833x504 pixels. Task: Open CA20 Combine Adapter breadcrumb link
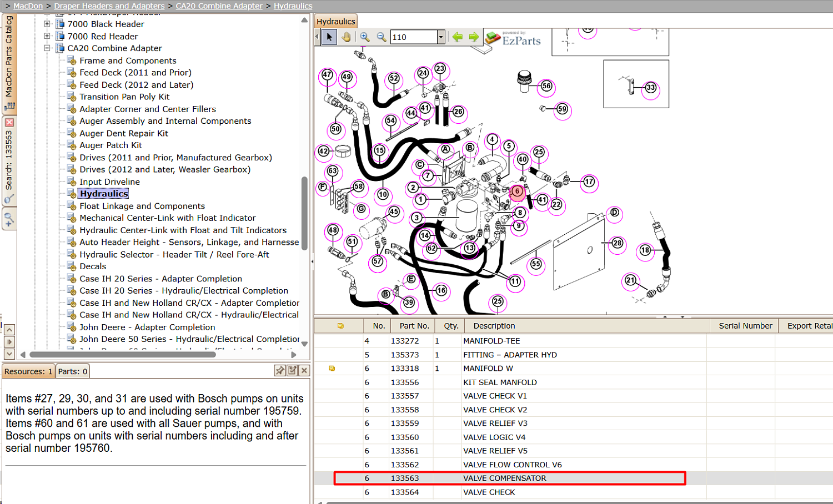point(219,6)
